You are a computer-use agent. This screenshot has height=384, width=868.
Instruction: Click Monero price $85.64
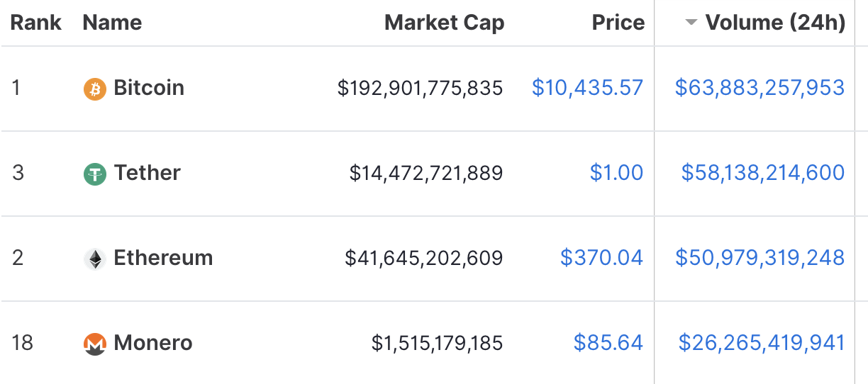pyautogui.click(x=608, y=343)
